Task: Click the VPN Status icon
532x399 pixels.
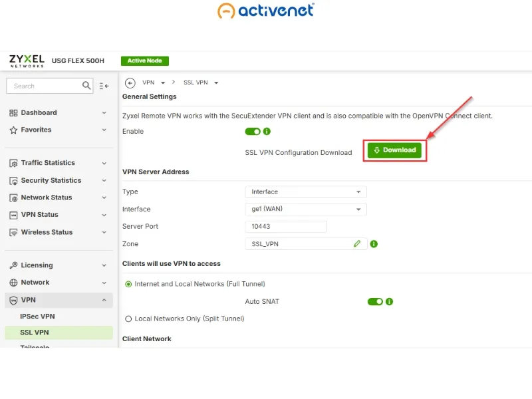Action: point(13,215)
